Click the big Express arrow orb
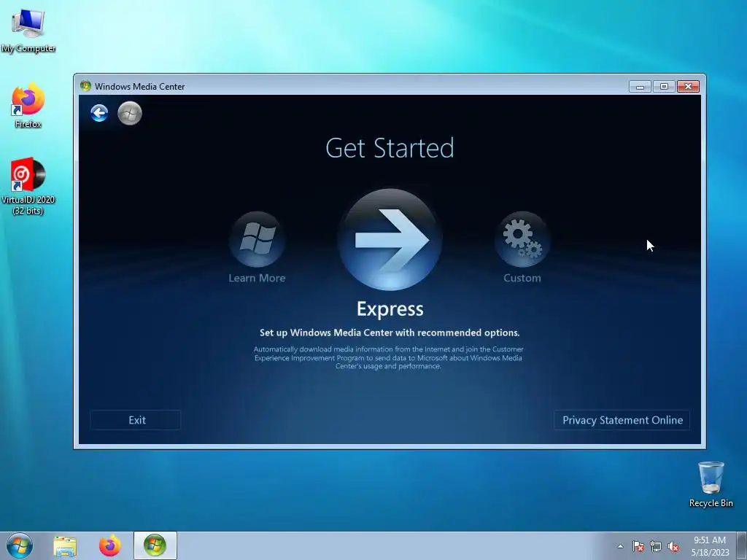747x560 pixels. [390, 239]
